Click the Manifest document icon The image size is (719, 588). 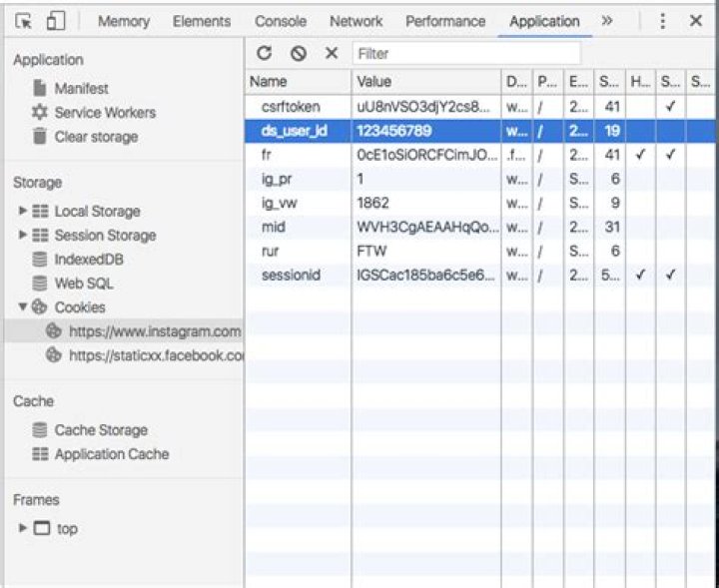(x=40, y=88)
